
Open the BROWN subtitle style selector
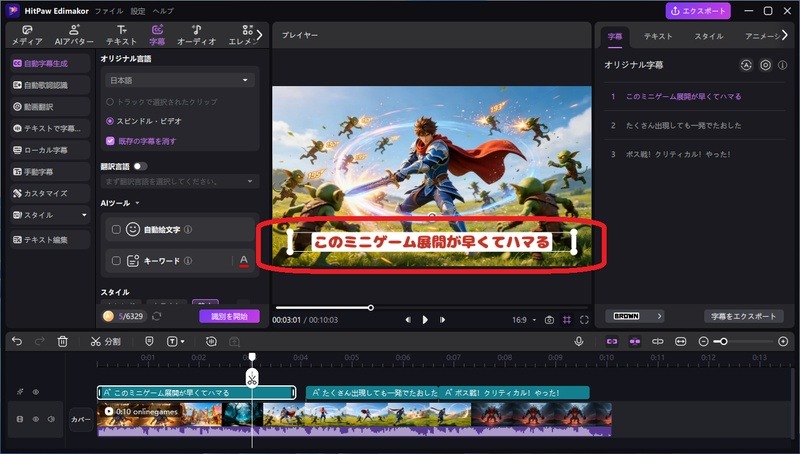(x=635, y=316)
